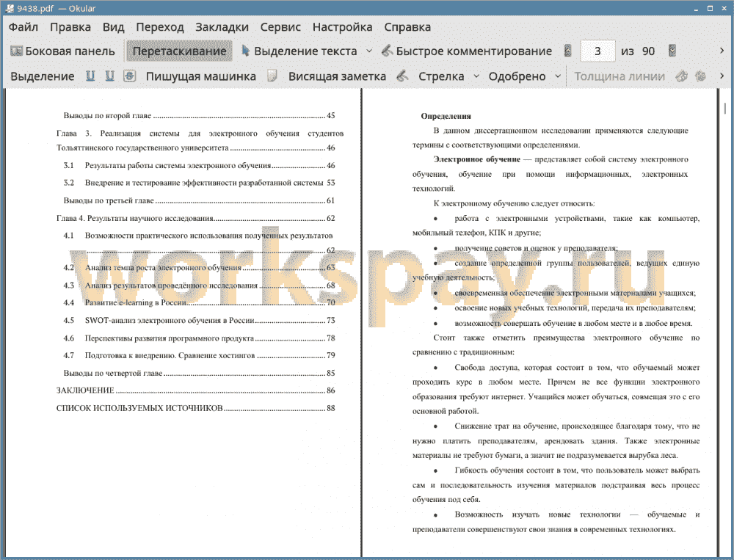Open the Справка menu

[x=407, y=27]
